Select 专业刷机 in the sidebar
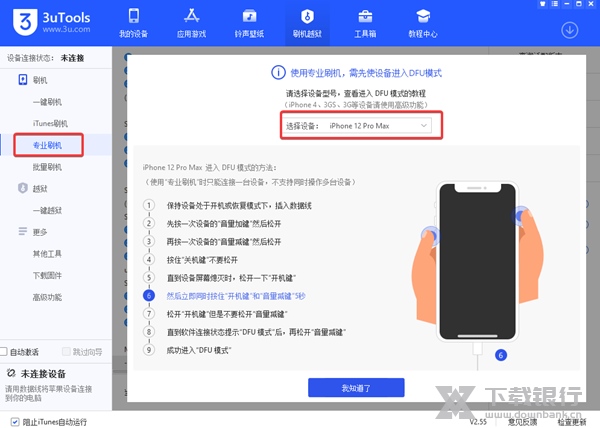The height and width of the screenshot is (428, 600). (x=47, y=145)
